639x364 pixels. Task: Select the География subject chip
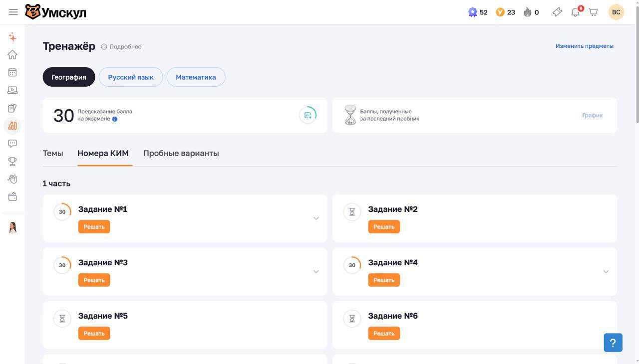[x=69, y=77]
